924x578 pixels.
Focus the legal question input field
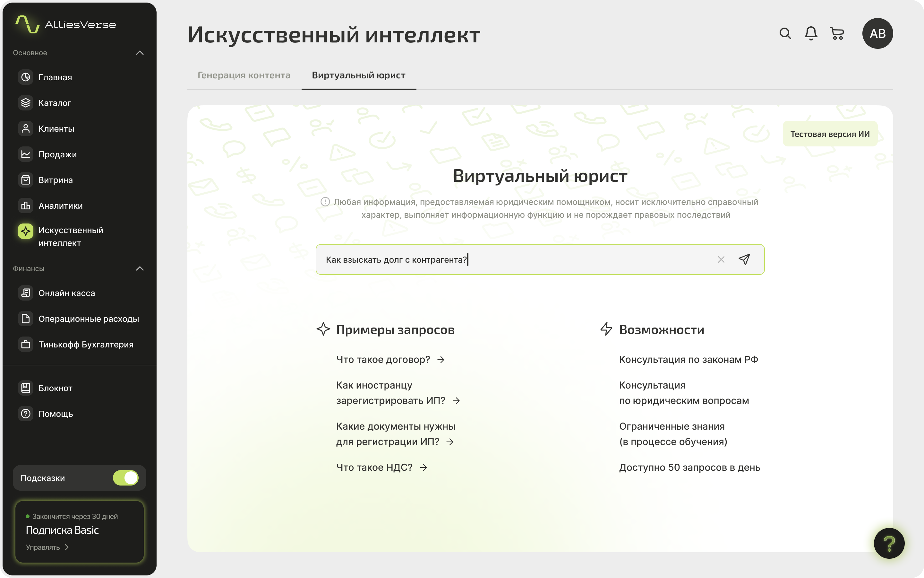tap(540, 259)
